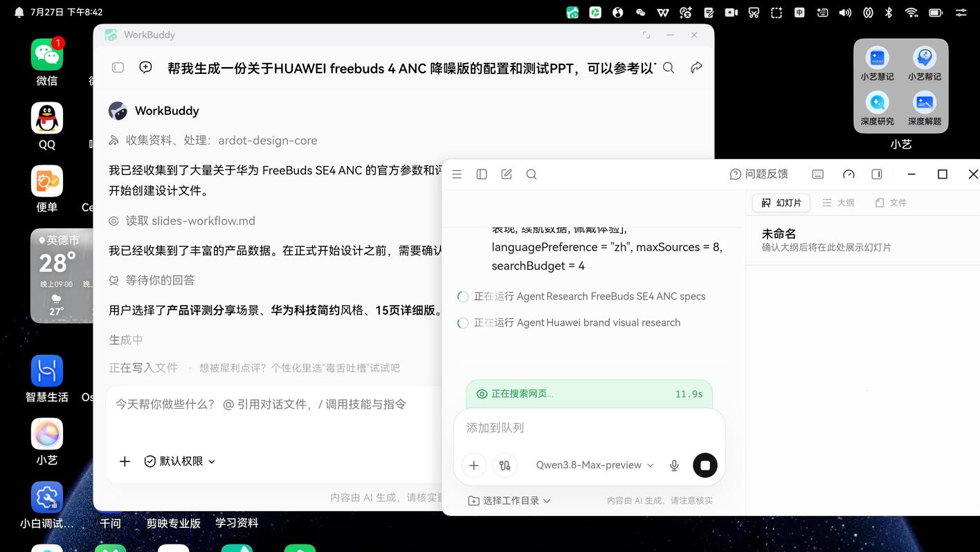Open the 微信 desktop app
This screenshot has width=980, height=552.
pos(47,62)
